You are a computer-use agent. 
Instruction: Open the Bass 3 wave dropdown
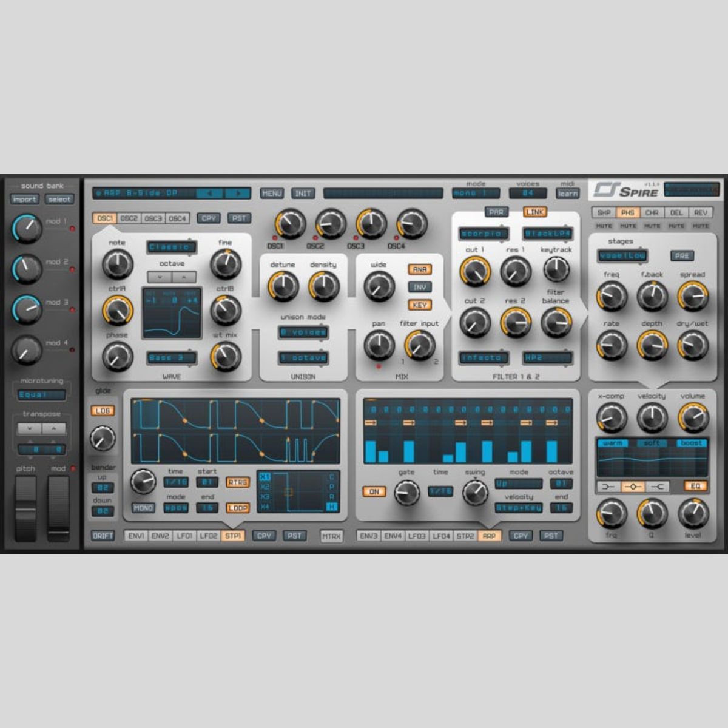pyautogui.click(x=172, y=358)
